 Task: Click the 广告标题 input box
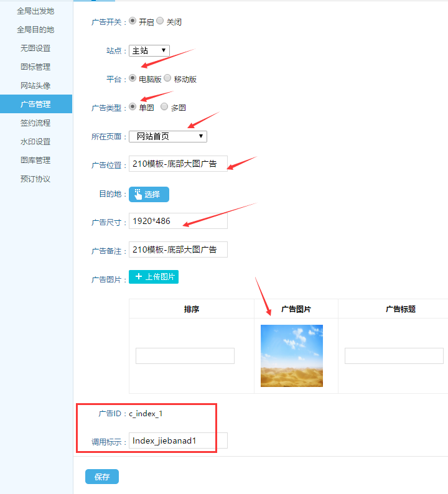[393, 356]
